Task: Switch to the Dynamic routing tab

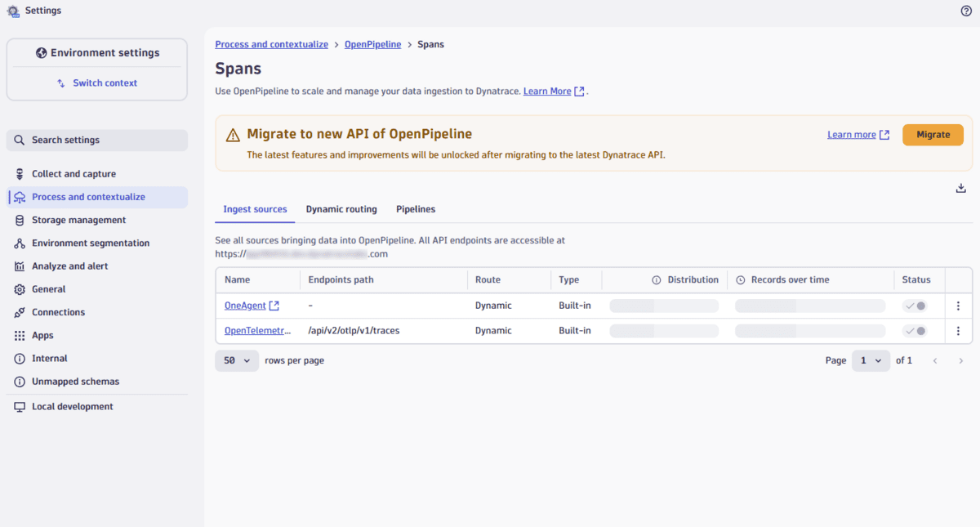Action: (x=341, y=209)
